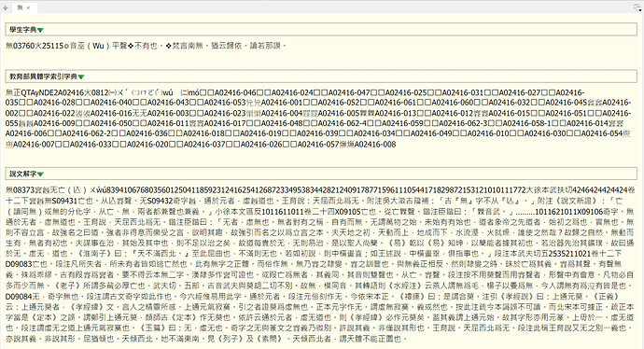Click the code A02416-062-4
The image size is (644, 349).
343,123
